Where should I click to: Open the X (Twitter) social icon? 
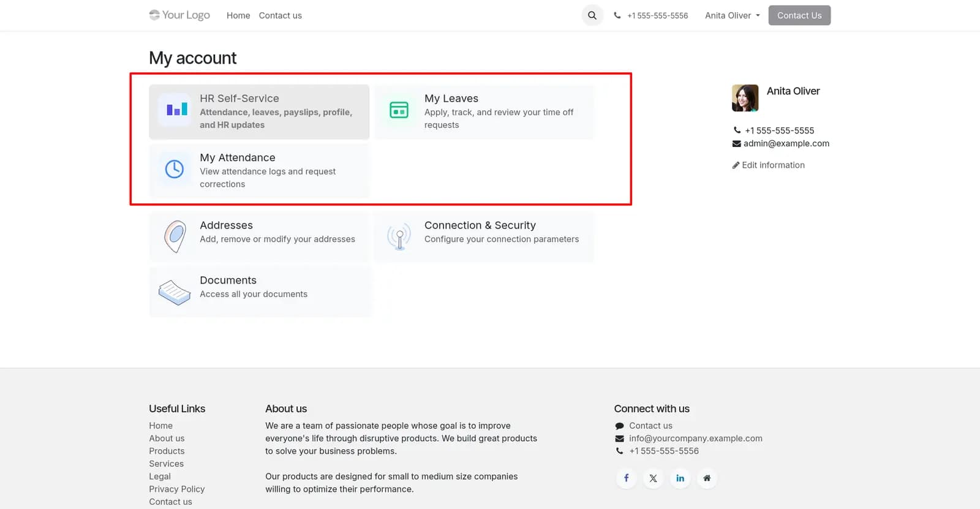tap(653, 478)
